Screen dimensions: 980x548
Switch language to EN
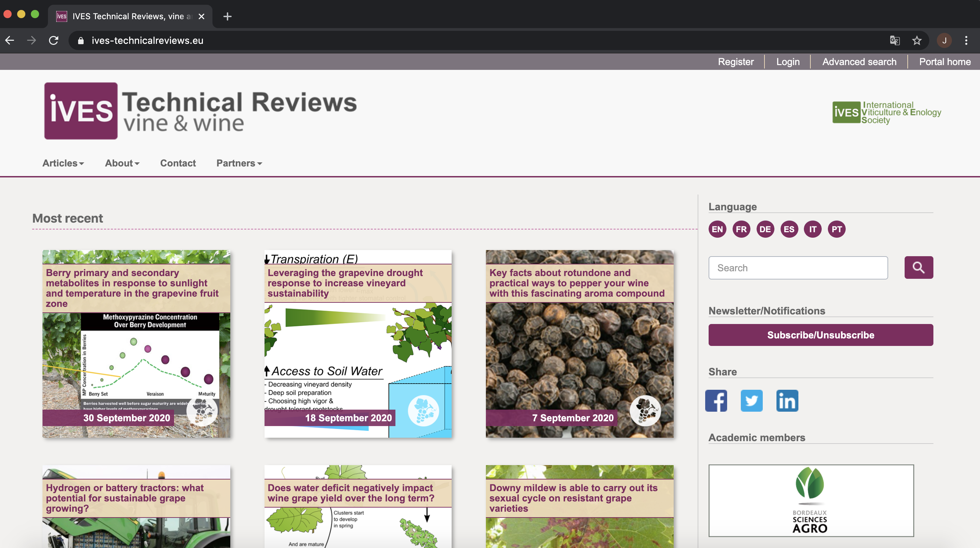pos(717,229)
